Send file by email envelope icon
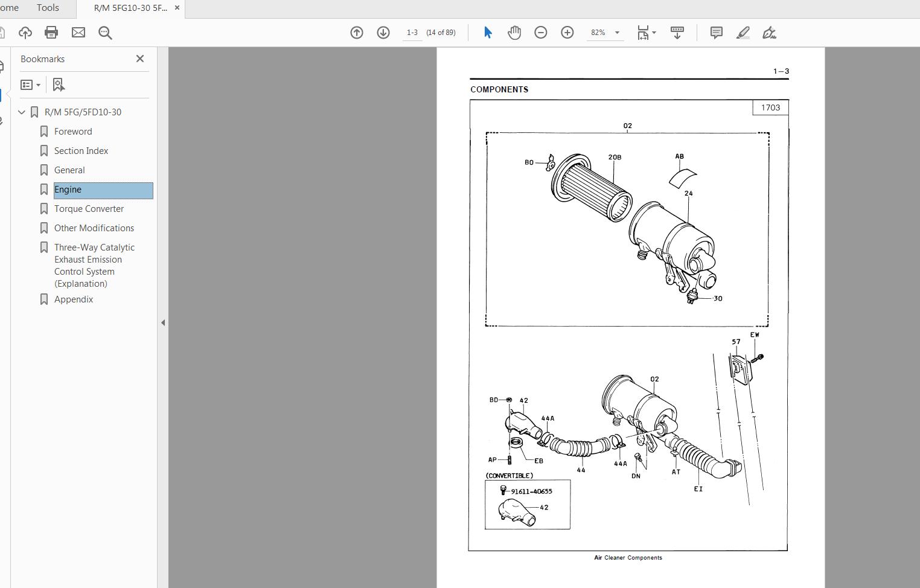The image size is (920, 588). pos(78,33)
